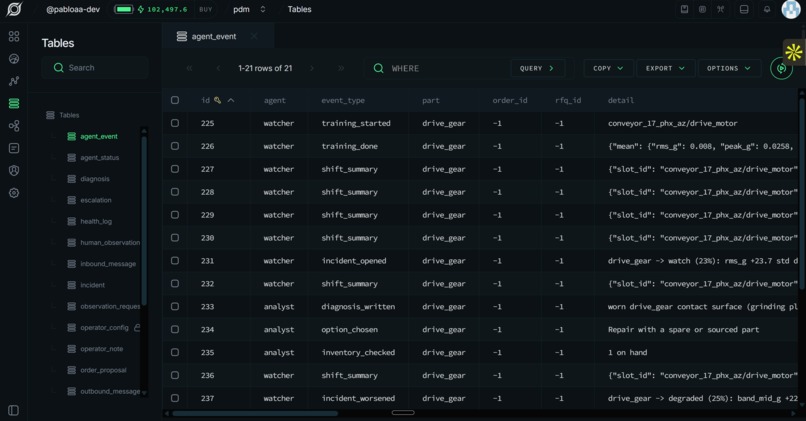
Task: Click the green circular run-refresh button
Action: [x=781, y=68]
